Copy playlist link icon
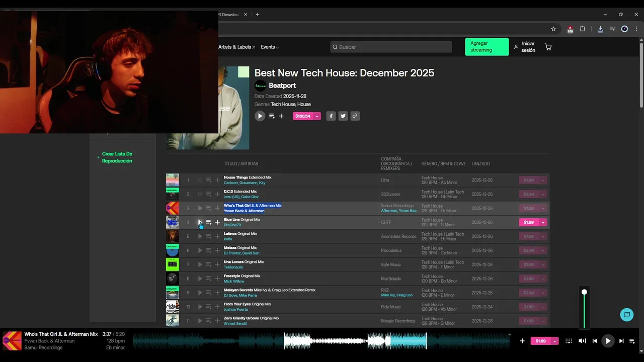 pyautogui.click(x=355, y=116)
